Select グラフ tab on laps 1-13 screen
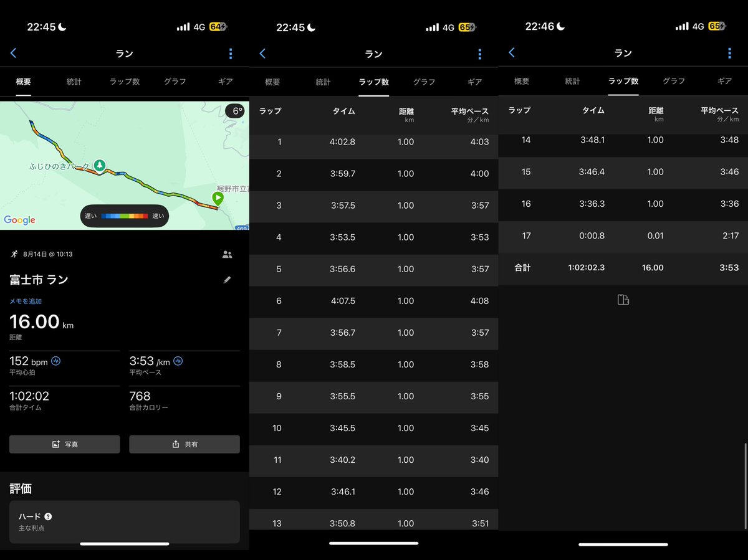This screenshot has width=748, height=560. tap(424, 82)
